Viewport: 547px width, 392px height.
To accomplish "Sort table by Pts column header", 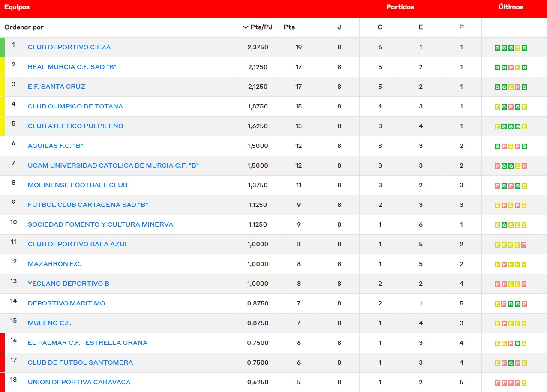I will (x=289, y=27).
